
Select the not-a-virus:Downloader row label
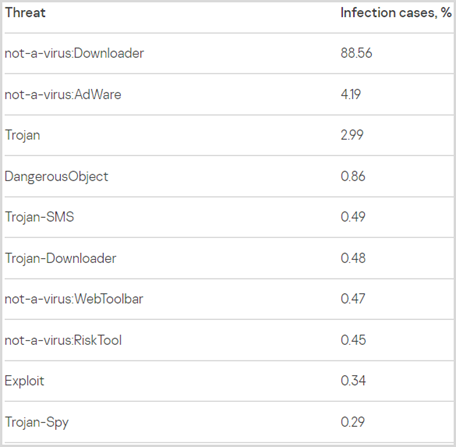click(x=74, y=53)
